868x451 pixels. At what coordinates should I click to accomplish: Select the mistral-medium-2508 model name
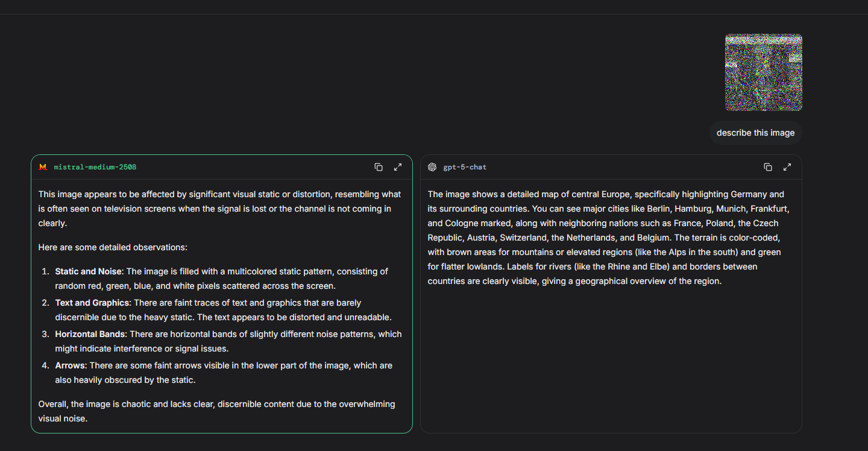[x=95, y=167]
